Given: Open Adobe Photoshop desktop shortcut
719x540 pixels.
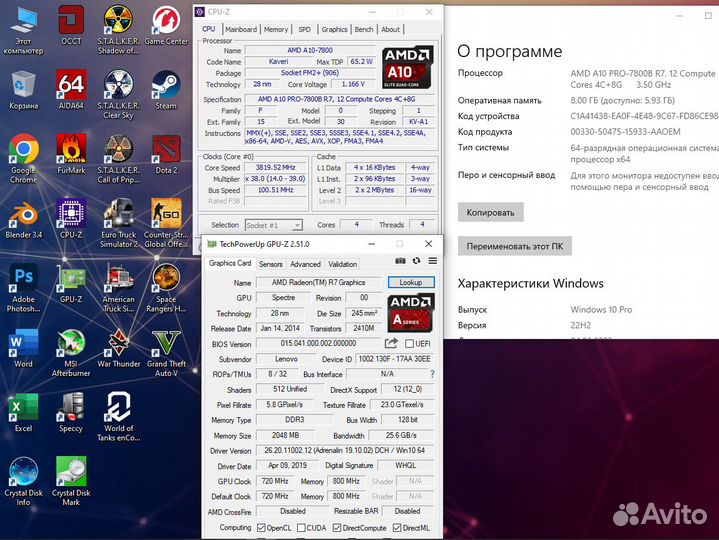Looking at the screenshot, I should 23,288.
